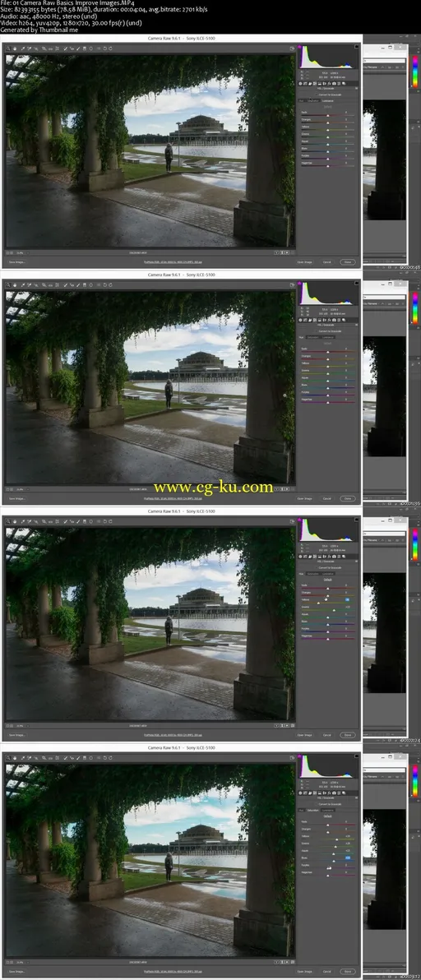The image size is (421, 980).
Task: Open the HSL panel flyout menu in the third frame
Action: (x=357, y=562)
